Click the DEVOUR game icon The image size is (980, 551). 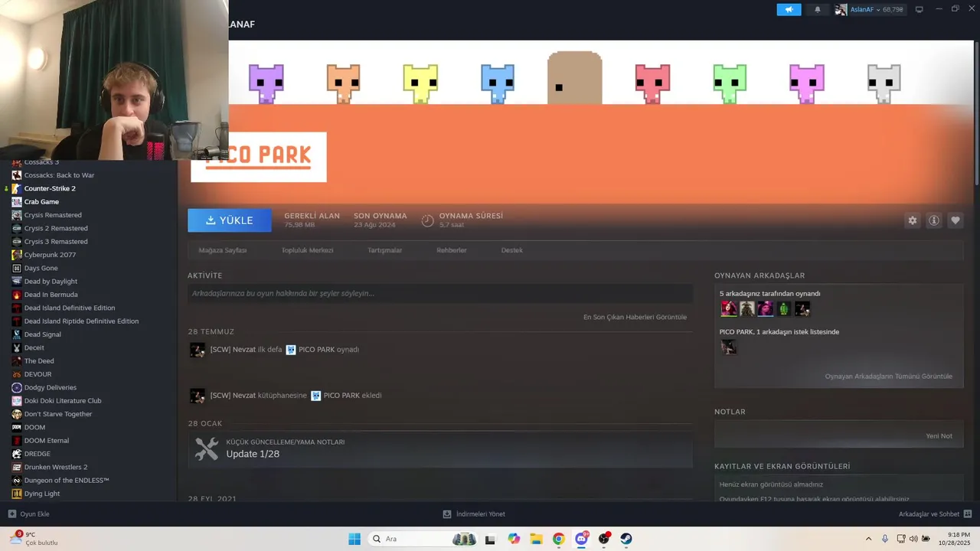point(17,374)
